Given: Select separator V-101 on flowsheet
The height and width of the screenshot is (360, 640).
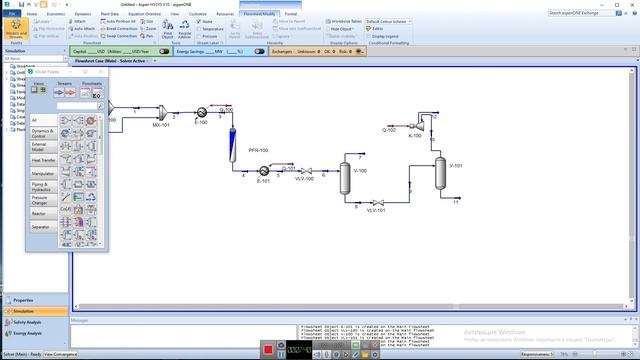Looking at the screenshot, I should [440, 173].
